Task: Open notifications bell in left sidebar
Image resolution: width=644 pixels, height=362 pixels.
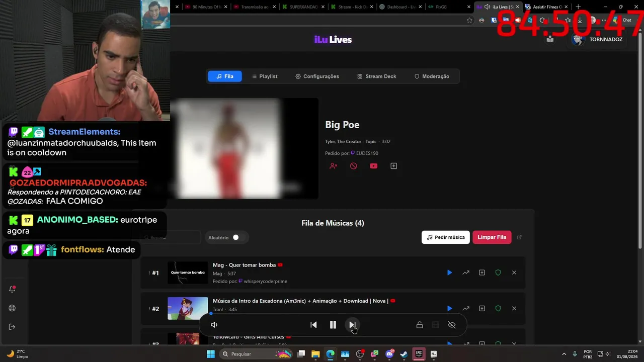Action: point(12,289)
